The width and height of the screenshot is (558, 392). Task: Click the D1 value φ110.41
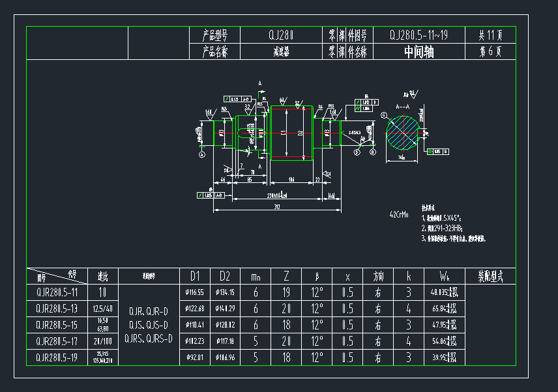[195, 325]
